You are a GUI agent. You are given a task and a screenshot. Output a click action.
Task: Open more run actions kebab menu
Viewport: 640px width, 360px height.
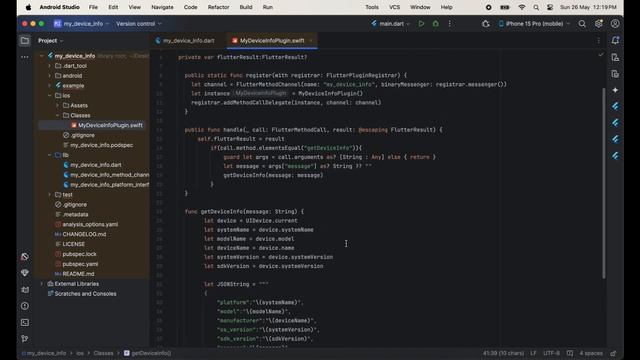(x=449, y=24)
